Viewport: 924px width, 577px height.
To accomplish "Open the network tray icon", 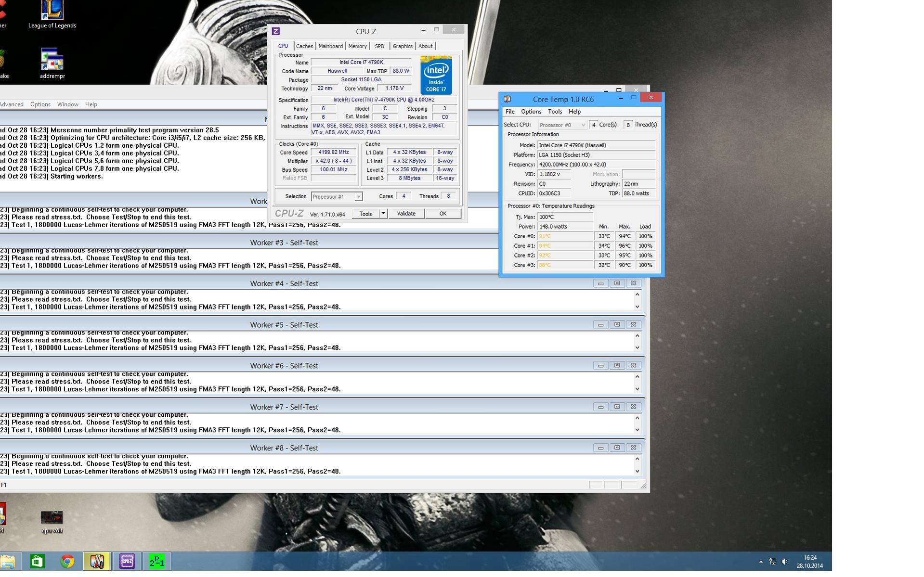I will tap(773, 561).
